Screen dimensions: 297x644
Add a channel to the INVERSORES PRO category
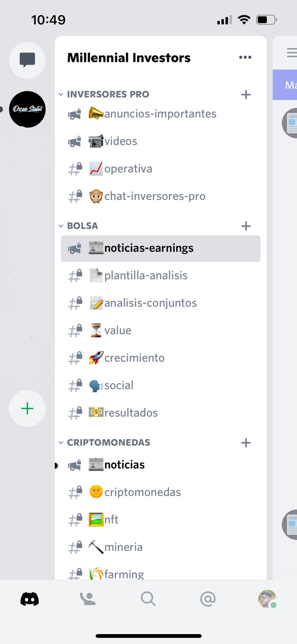(246, 94)
